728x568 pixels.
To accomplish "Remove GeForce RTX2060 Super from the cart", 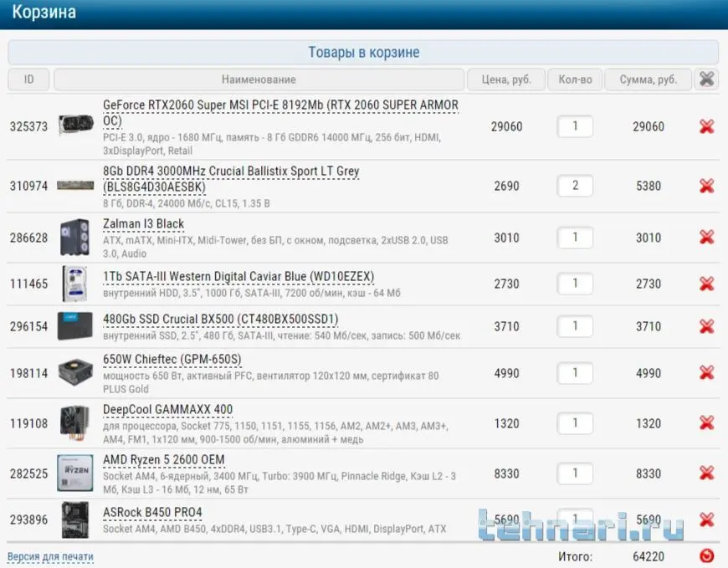I will 706,126.
